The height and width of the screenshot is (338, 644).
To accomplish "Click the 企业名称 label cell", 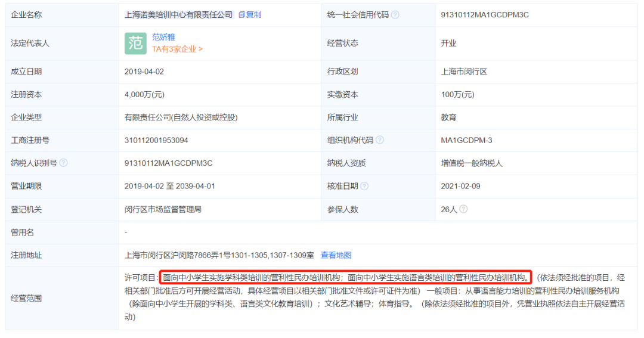I will pyautogui.click(x=62, y=15).
